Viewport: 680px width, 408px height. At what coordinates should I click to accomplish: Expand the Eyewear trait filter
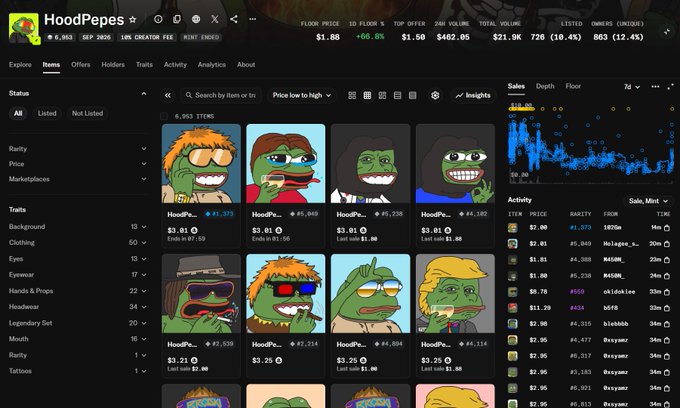click(78, 275)
